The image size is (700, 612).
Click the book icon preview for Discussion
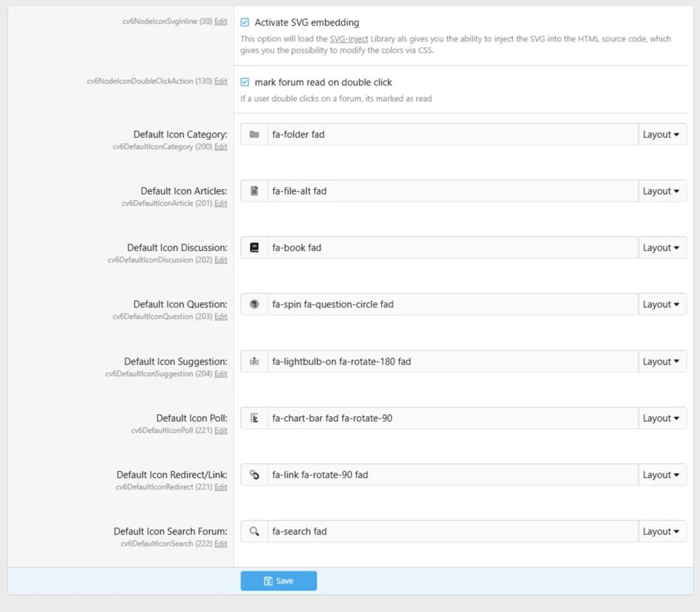pyautogui.click(x=254, y=247)
